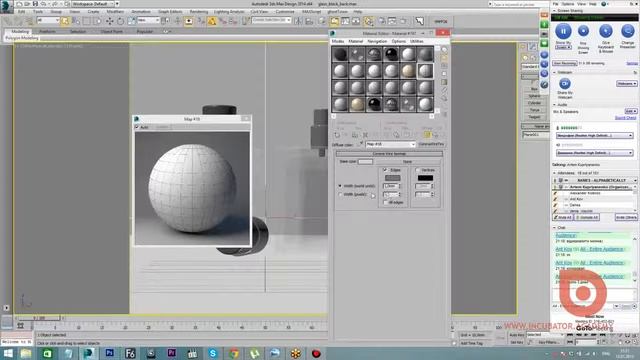Click the Windows Start button
The width and height of the screenshot is (640, 360).
[8, 353]
